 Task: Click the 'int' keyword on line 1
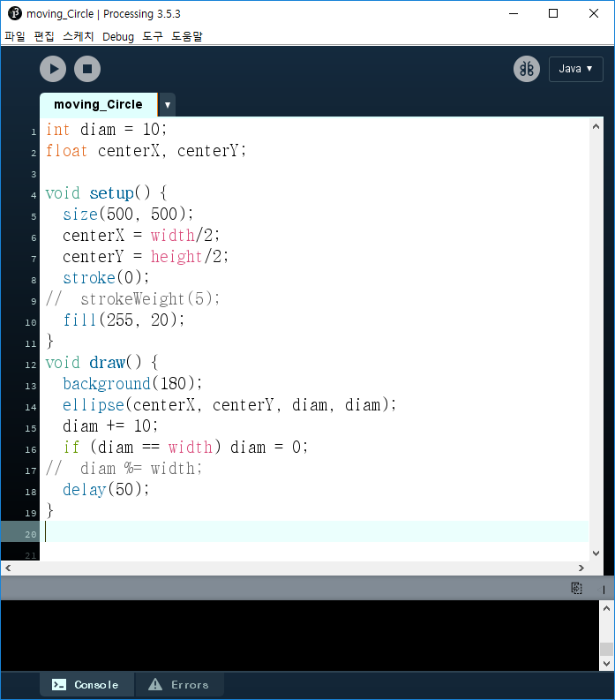57,130
